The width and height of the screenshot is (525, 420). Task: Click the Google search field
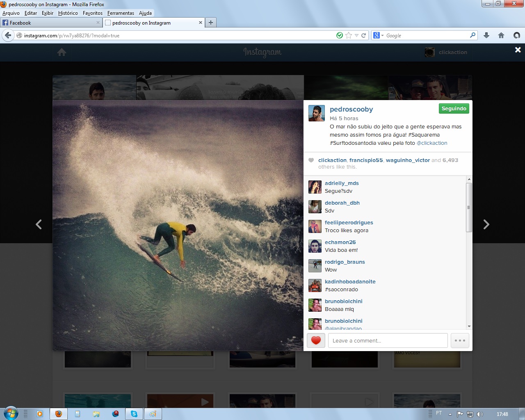(x=427, y=36)
